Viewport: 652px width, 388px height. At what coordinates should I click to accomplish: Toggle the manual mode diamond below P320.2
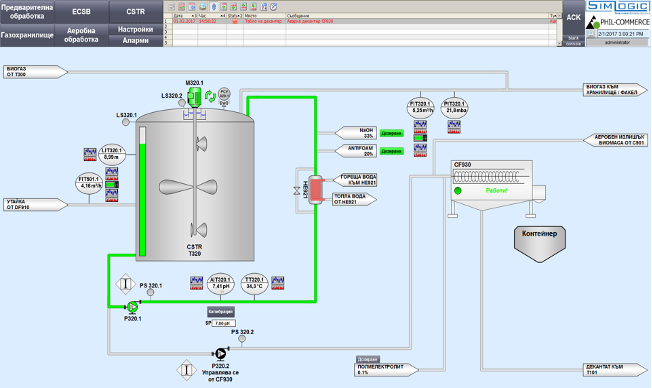pyautogui.click(x=186, y=370)
